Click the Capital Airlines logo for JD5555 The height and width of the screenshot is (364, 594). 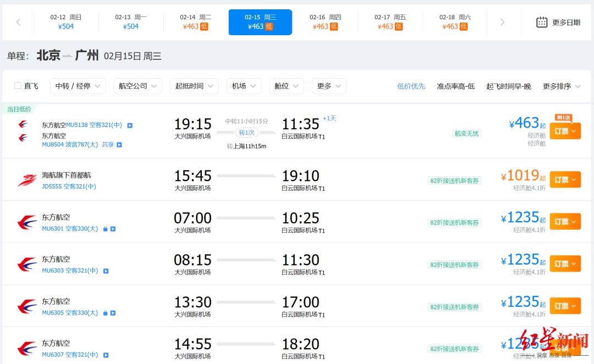click(x=27, y=180)
